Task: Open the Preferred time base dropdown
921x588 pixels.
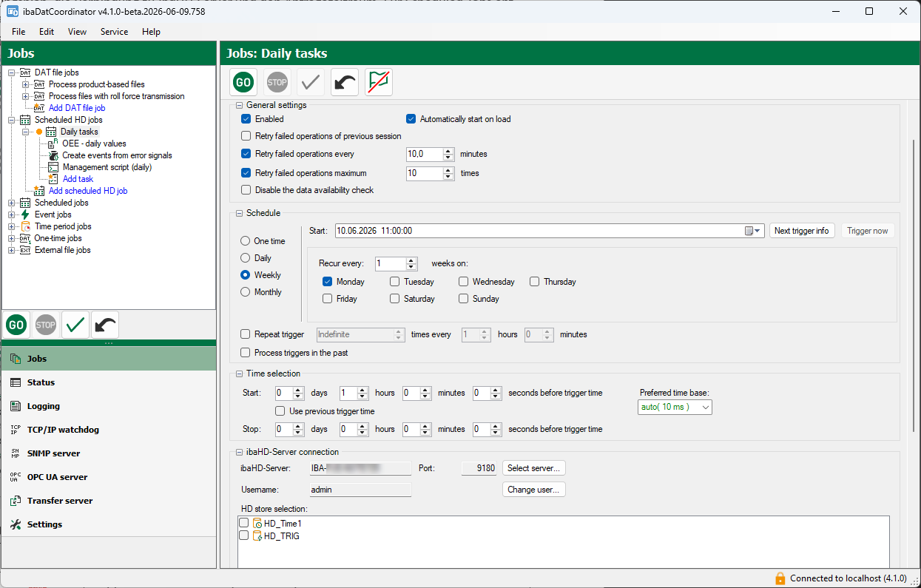Action: click(675, 407)
